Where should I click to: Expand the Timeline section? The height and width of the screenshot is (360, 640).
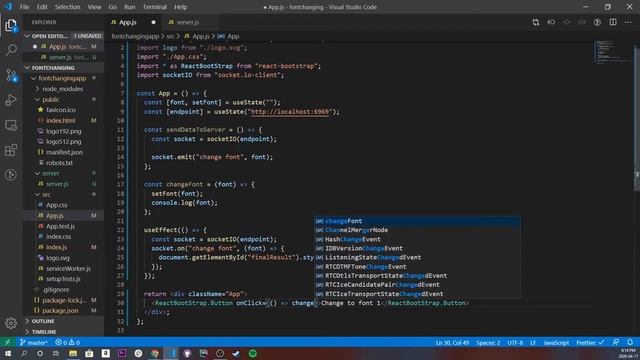[x=62, y=332]
